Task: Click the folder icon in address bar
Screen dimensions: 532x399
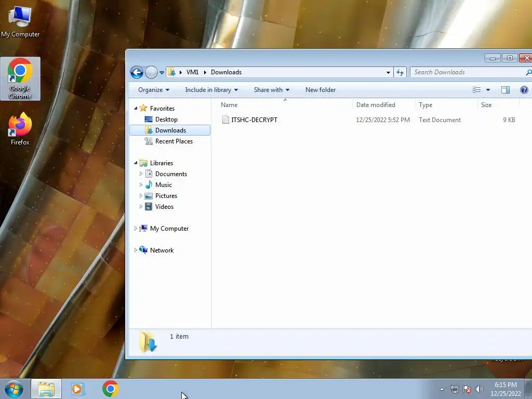Action: (171, 72)
